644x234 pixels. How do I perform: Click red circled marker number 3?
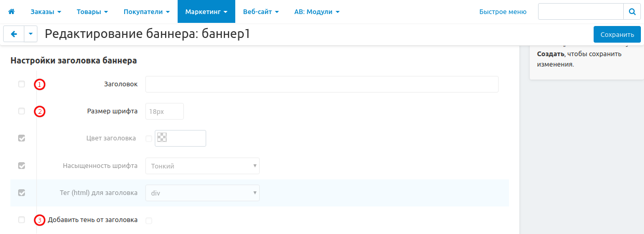(x=40, y=220)
